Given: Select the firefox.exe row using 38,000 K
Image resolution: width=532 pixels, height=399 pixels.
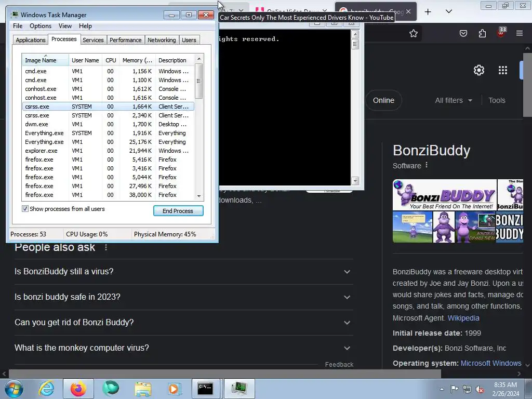Looking at the screenshot, I should pos(108,195).
